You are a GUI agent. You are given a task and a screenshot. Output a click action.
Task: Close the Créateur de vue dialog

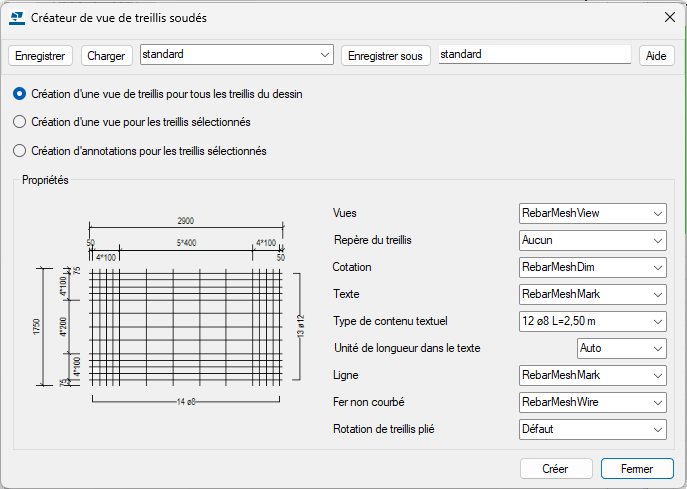(x=669, y=17)
